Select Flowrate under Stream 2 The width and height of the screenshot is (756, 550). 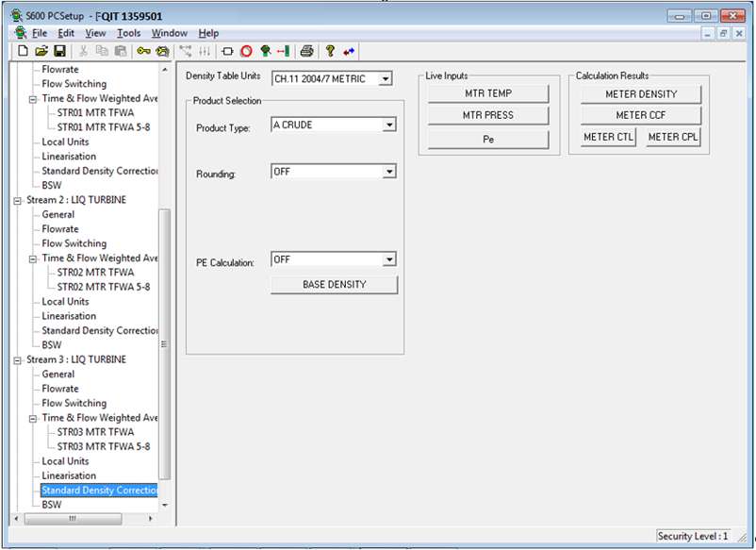point(60,229)
